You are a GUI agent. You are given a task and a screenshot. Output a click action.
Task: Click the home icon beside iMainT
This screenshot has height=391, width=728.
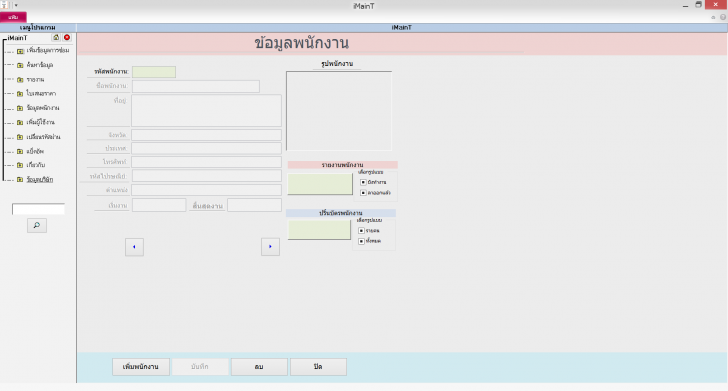(56, 38)
